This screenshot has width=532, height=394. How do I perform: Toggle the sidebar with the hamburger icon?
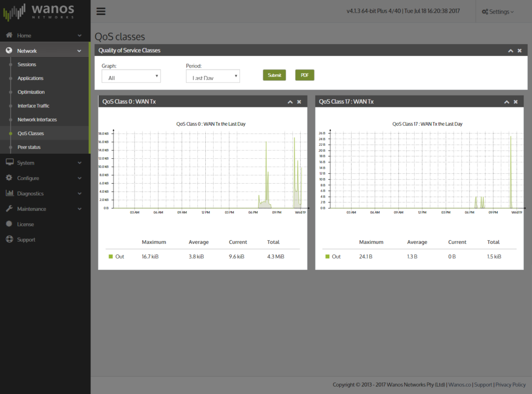(x=101, y=11)
